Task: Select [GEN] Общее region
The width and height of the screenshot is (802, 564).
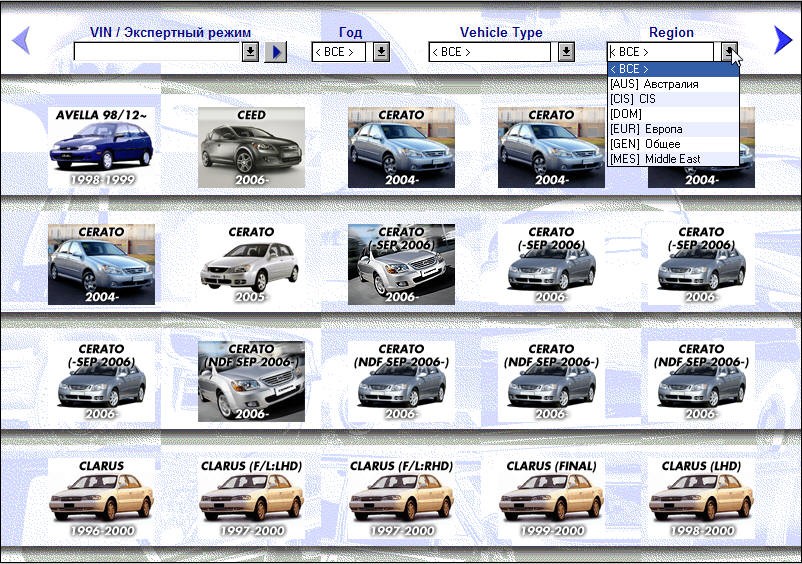Action: 673,144
